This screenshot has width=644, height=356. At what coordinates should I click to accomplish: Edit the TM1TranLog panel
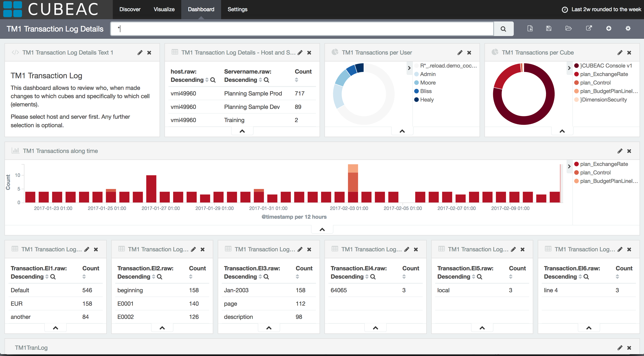tap(620, 348)
